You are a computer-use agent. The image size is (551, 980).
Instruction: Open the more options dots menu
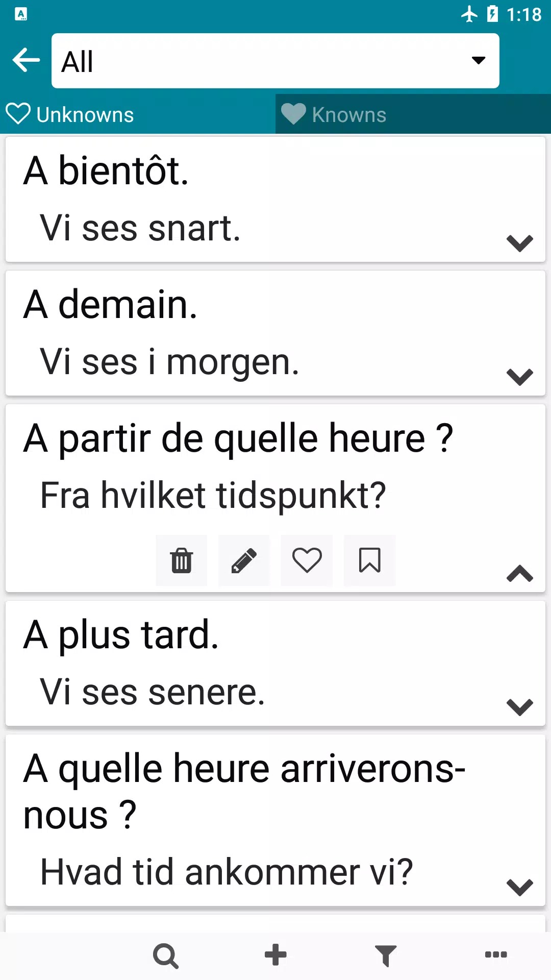pyautogui.click(x=496, y=955)
